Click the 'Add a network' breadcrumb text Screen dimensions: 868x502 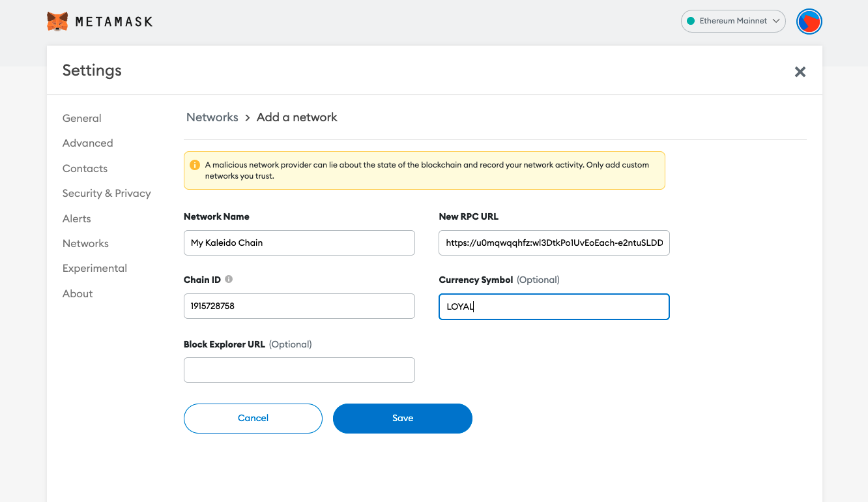click(297, 117)
